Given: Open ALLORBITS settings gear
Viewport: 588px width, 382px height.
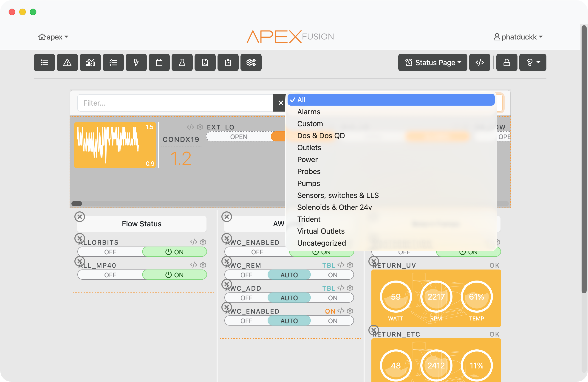Looking at the screenshot, I should [203, 242].
